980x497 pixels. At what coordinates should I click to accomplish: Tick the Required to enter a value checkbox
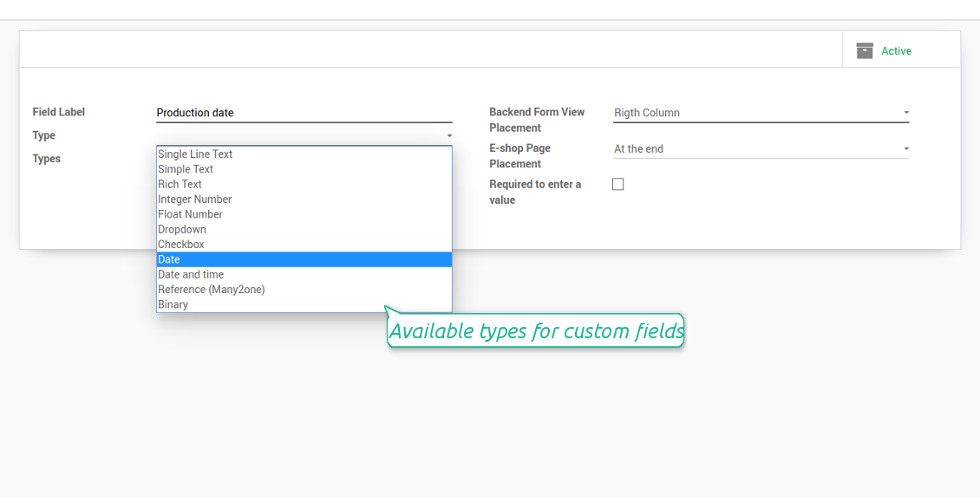(x=618, y=184)
